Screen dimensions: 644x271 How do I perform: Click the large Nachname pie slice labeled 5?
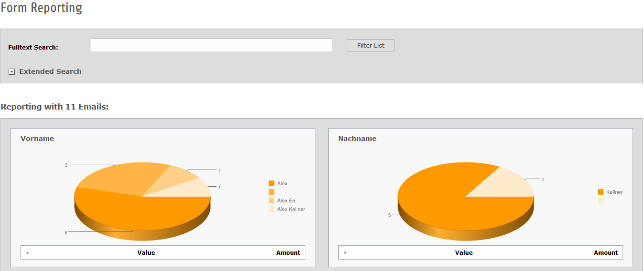[439, 200]
